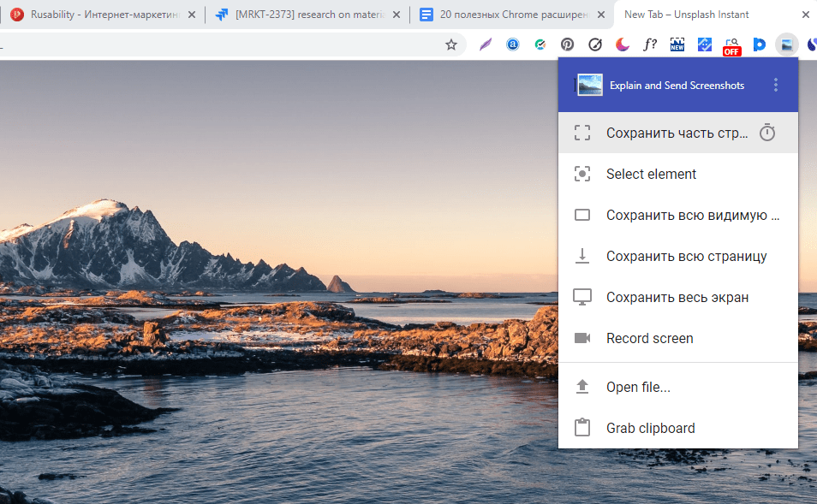Open the three-dot menu in popup header
This screenshot has width=817, height=504.
coord(776,85)
